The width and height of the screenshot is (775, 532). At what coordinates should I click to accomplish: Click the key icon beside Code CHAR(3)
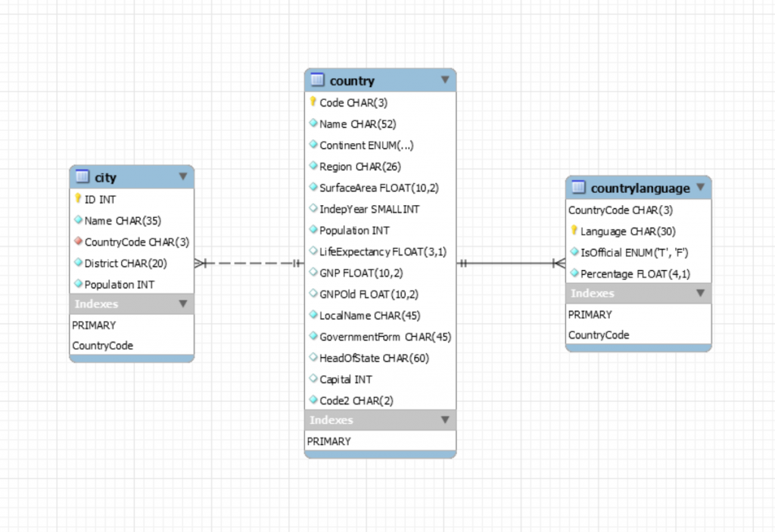(x=313, y=102)
